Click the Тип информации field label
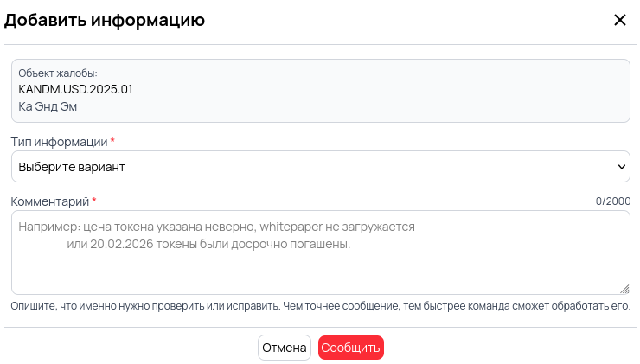 click(x=59, y=141)
